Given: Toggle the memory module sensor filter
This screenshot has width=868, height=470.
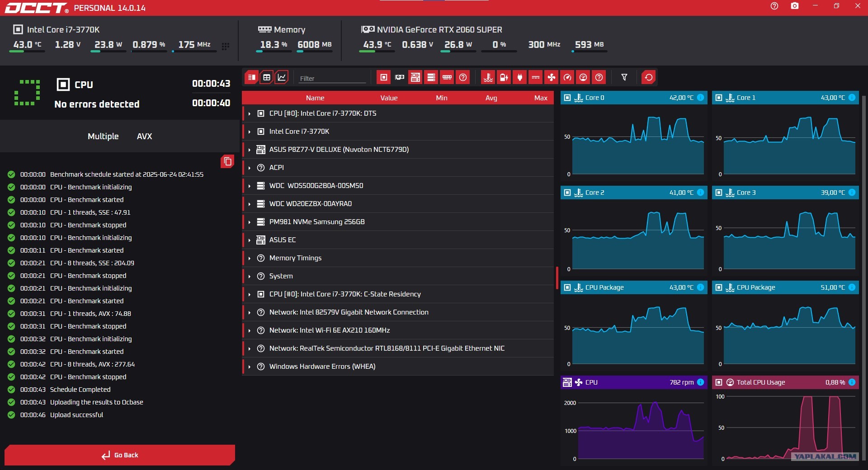Looking at the screenshot, I should tap(447, 77).
